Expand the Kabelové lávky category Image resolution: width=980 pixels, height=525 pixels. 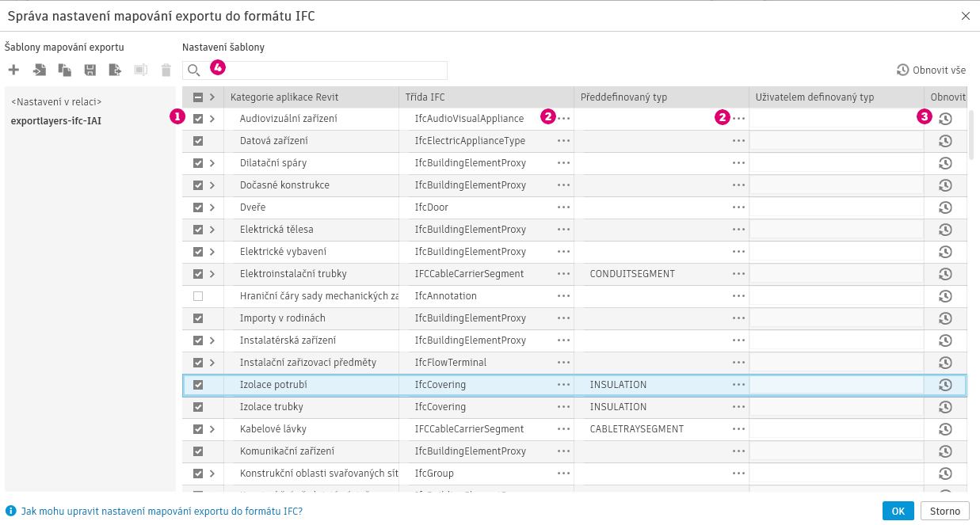tap(212, 429)
